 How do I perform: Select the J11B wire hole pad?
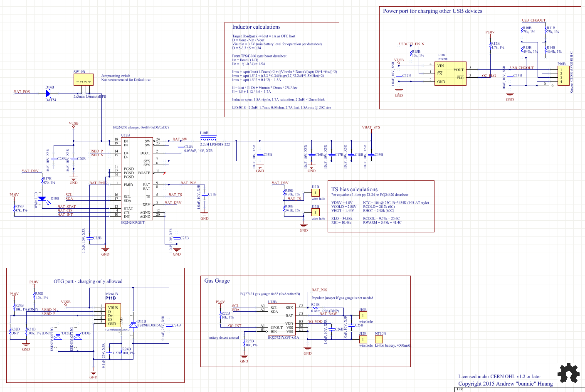[x=316, y=193]
